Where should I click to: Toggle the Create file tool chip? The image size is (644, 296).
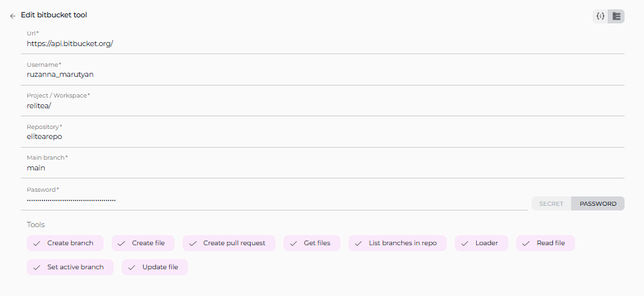143,243
